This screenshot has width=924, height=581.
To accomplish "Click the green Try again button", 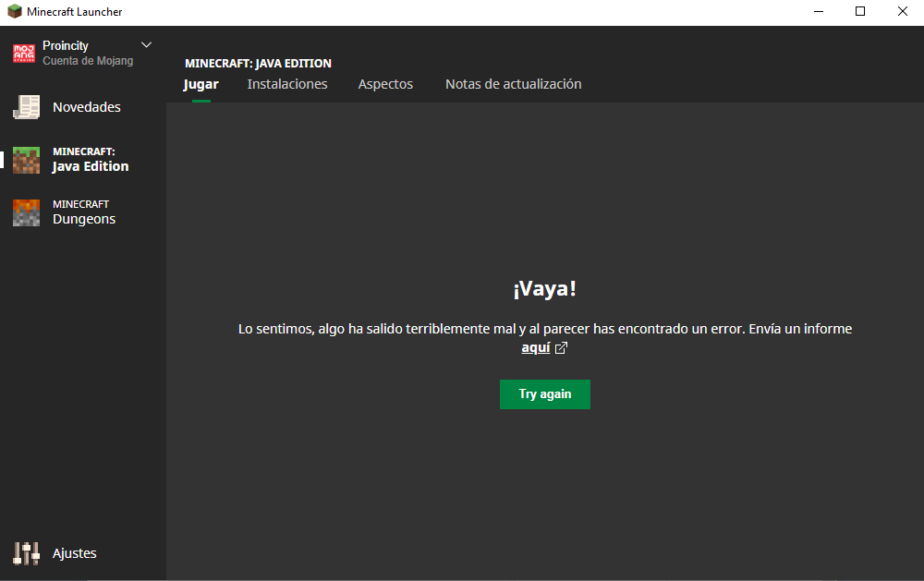I will pyautogui.click(x=545, y=394).
